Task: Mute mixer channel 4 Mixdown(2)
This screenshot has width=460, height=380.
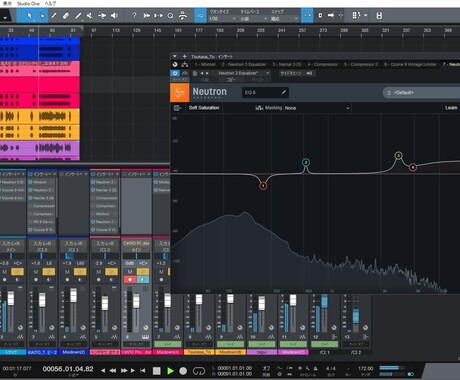Action: click(67, 272)
